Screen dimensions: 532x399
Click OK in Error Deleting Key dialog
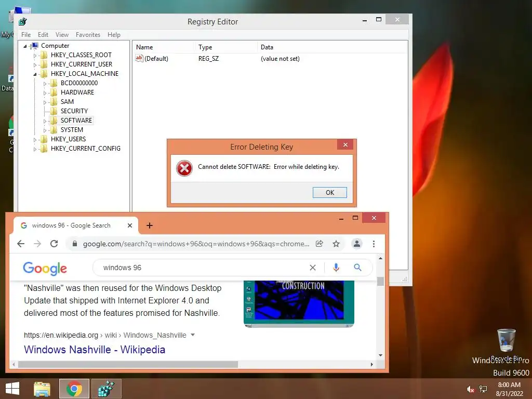coord(329,192)
